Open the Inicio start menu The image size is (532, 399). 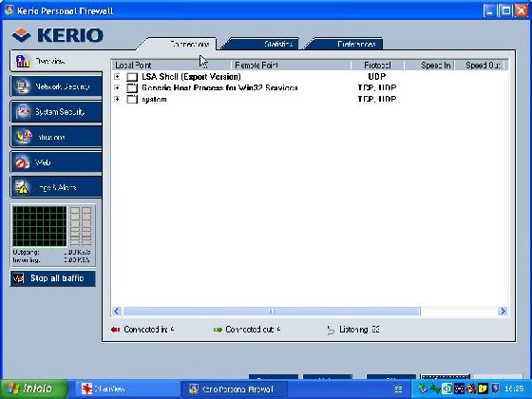(33, 389)
